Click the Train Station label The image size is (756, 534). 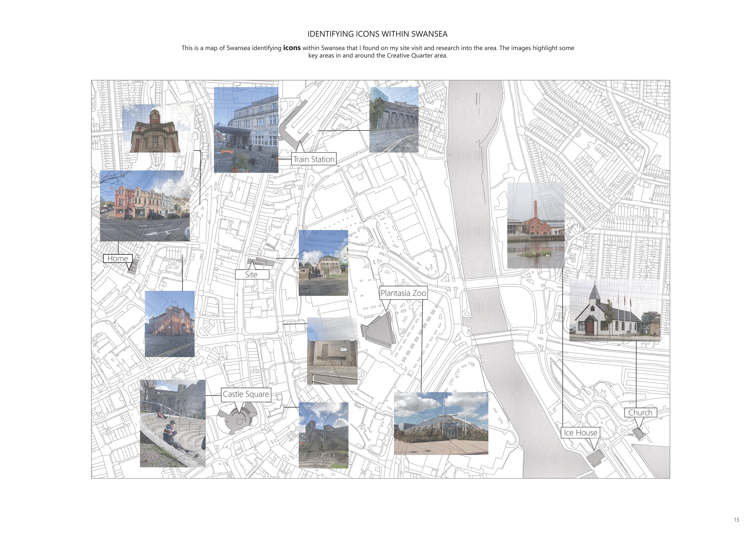[x=313, y=159]
